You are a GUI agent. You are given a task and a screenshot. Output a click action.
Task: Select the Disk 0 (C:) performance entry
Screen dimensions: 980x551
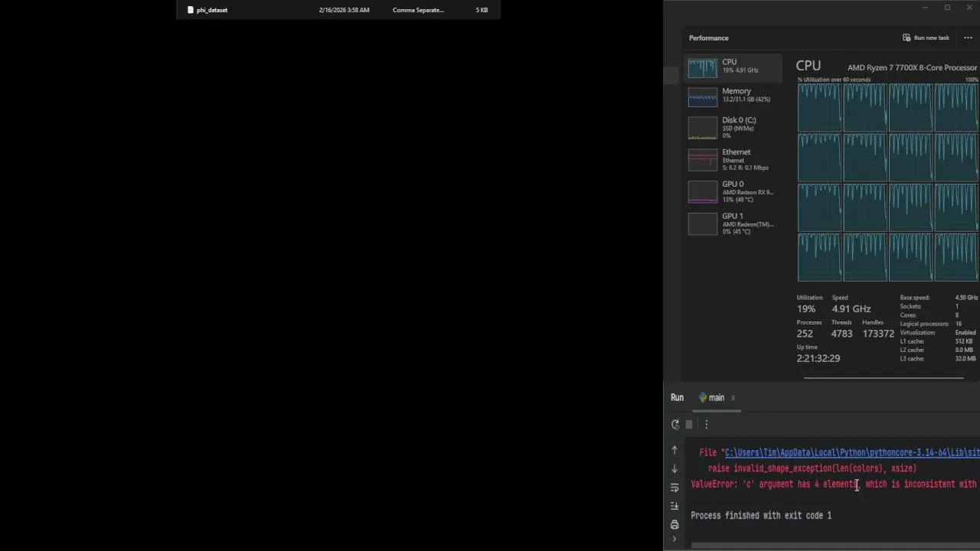(733, 128)
